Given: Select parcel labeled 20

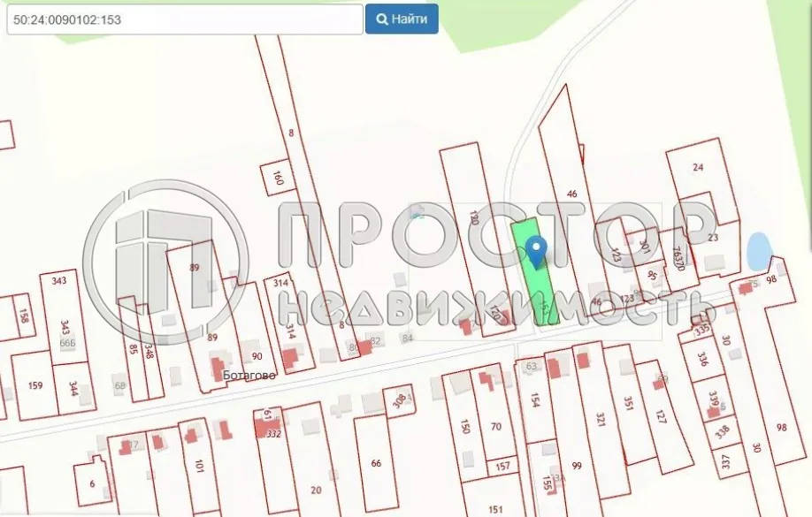Looking at the screenshot, I should click(x=316, y=490).
